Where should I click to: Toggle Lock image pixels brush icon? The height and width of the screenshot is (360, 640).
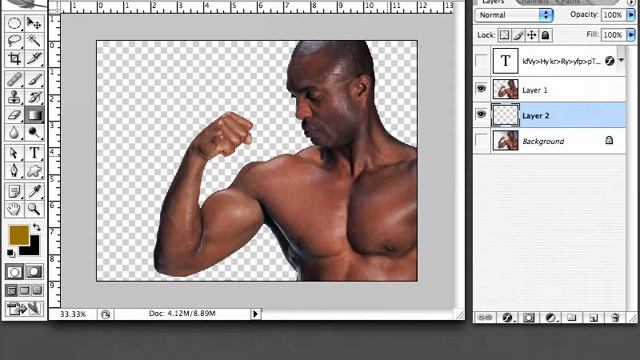click(518, 35)
